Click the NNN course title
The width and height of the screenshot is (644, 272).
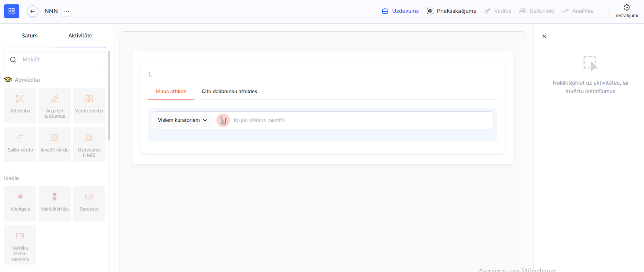click(x=51, y=11)
